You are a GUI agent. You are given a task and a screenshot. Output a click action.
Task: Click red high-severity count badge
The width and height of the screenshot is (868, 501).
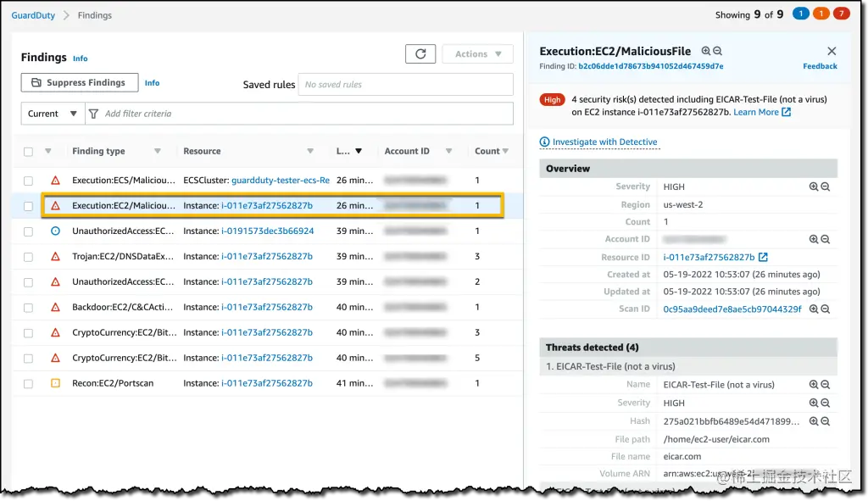point(842,14)
